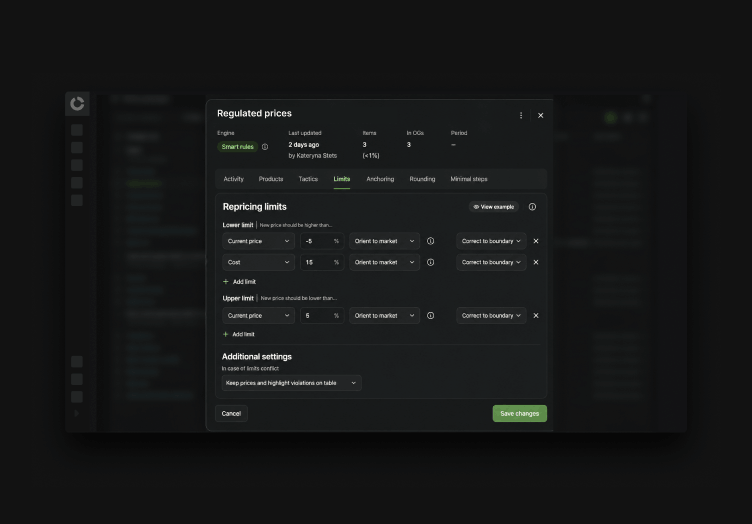Click the app logo in the sidebar
Screen dimensions: 752x524
click(77, 104)
